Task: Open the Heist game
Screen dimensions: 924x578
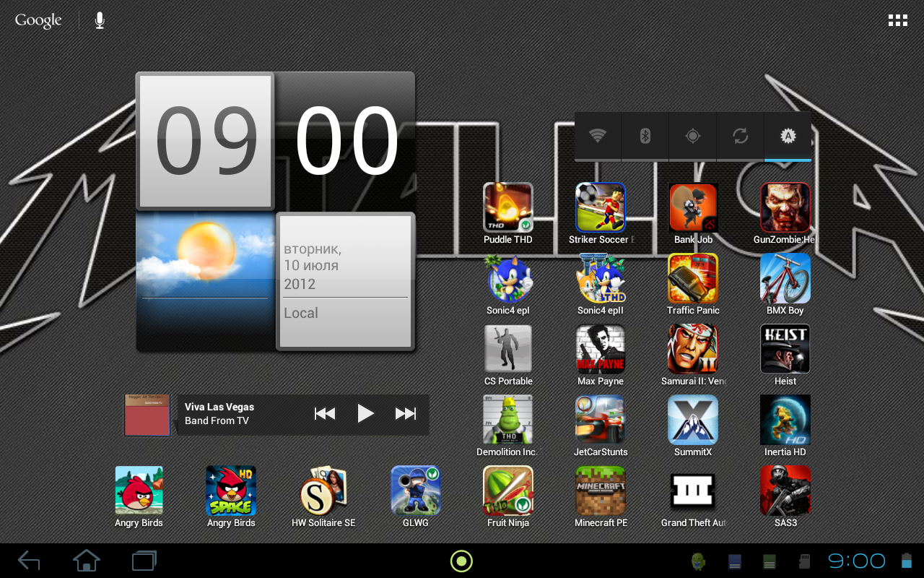Action: point(785,349)
